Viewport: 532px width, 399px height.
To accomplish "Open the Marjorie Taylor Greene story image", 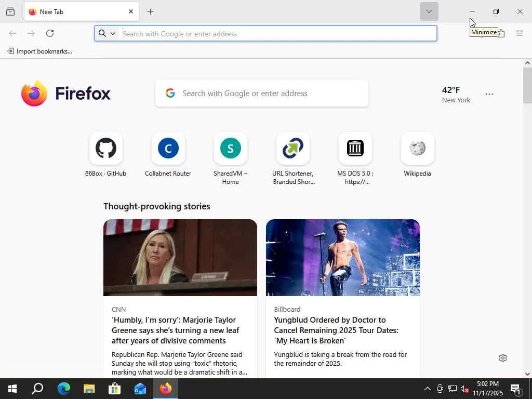I will click(180, 258).
